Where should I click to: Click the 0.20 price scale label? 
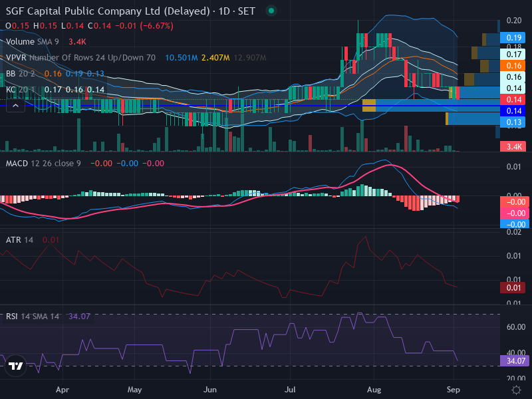click(513, 21)
